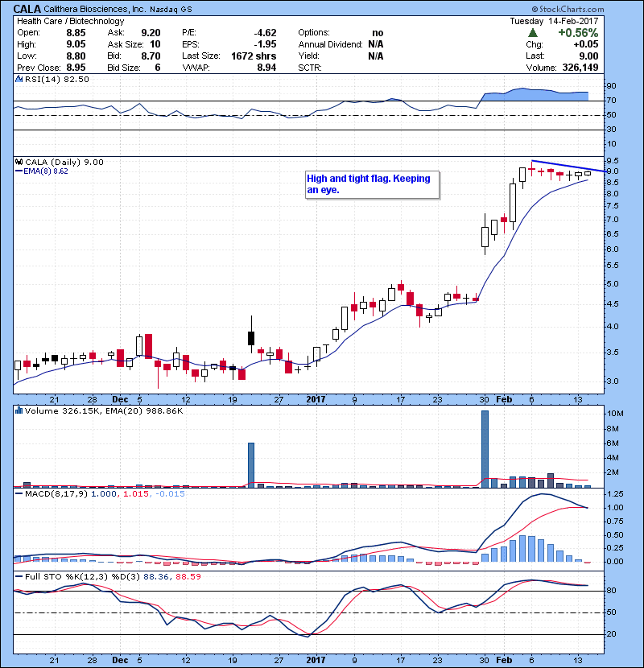Viewport: 644px width, 668px height.
Task: Click the Volume 326.15K, EMA(20) 988.86K label
Action: pos(104,410)
